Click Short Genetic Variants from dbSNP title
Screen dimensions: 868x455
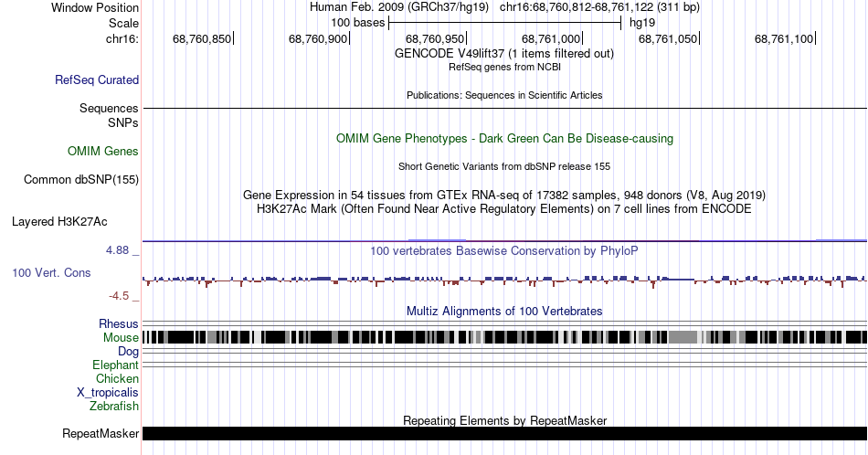[x=504, y=166]
